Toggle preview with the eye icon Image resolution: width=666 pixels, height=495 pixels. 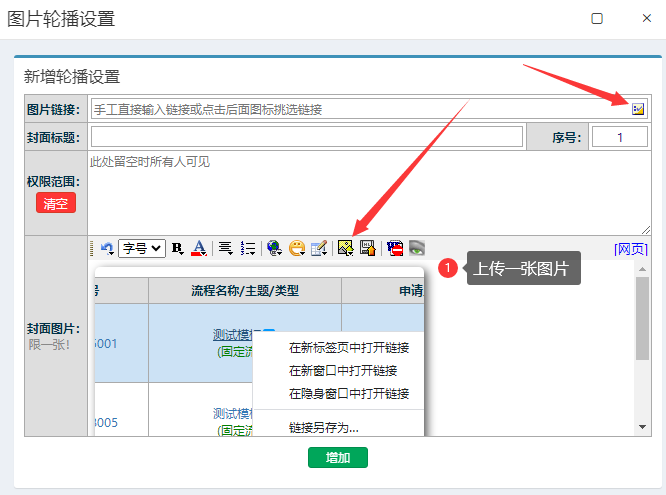[417, 248]
